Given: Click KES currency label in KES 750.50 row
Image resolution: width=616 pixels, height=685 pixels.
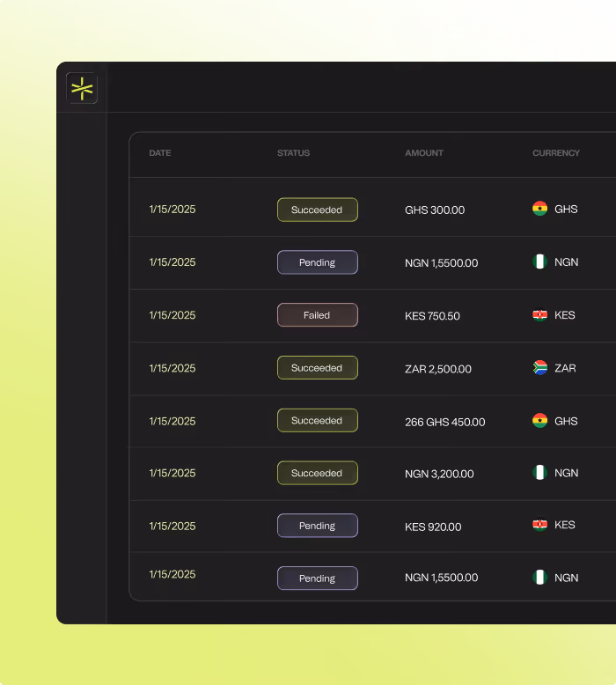Looking at the screenshot, I should coord(564,315).
